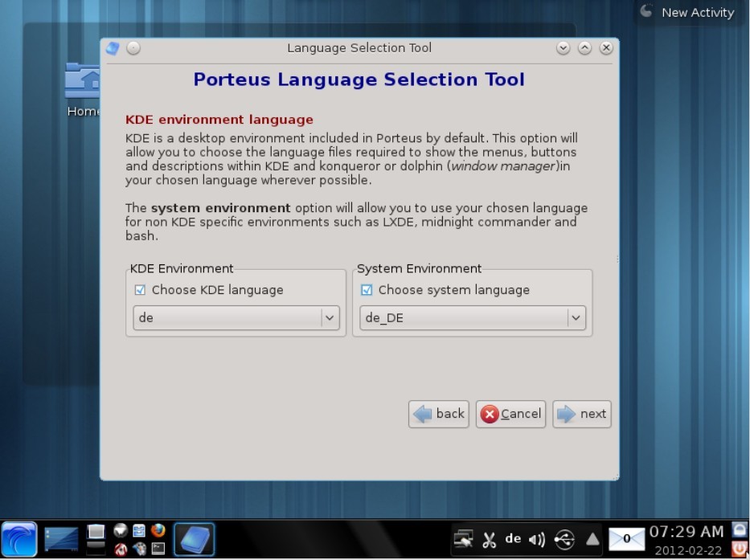This screenshot has width=750, height=560.
Task: Open the USB device notifier icon
Action: 564,539
